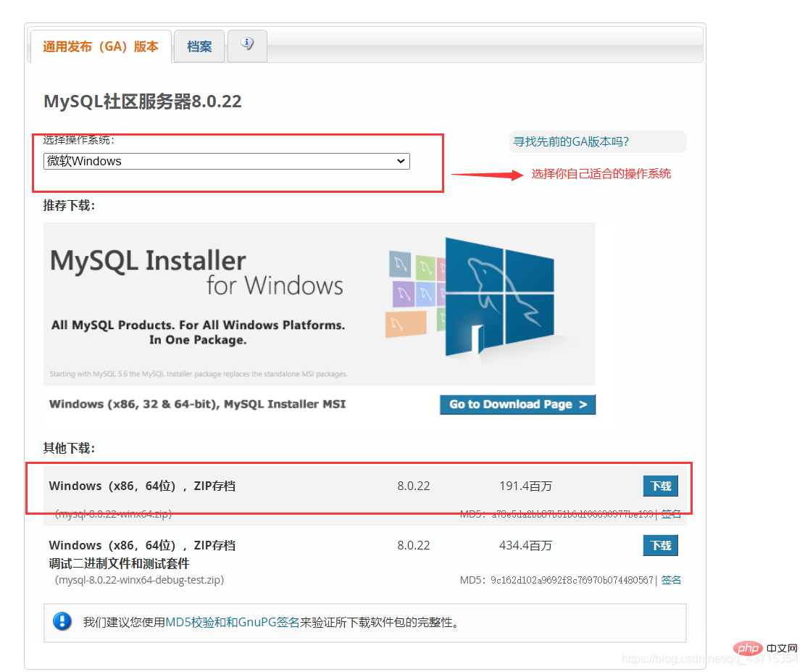
Task: Click the 其他下载: heading
Action: [69, 448]
